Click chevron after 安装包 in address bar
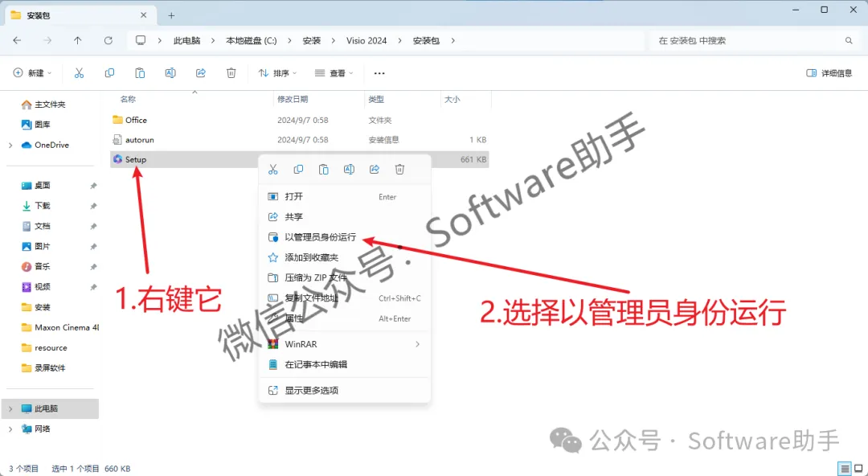Image resolution: width=868 pixels, height=476 pixels. tap(452, 40)
